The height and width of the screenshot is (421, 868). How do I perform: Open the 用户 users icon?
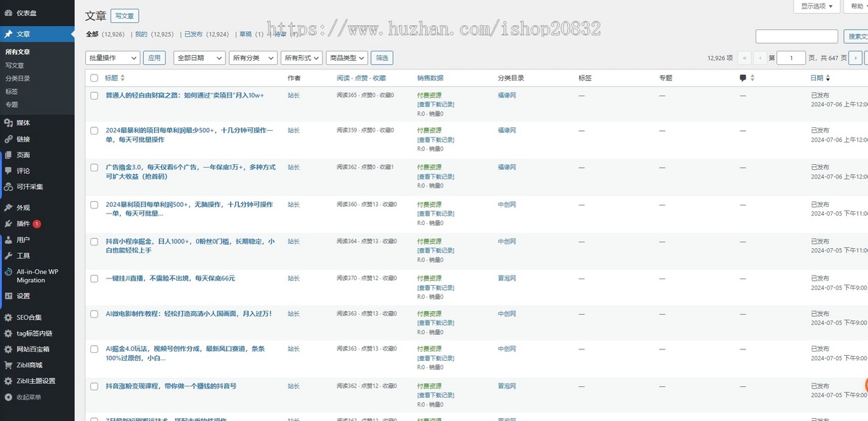coord(8,239)
